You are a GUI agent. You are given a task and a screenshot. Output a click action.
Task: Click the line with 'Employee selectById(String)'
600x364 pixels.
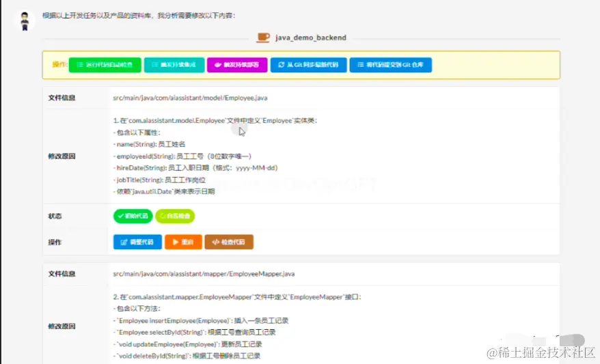[194, 333]
